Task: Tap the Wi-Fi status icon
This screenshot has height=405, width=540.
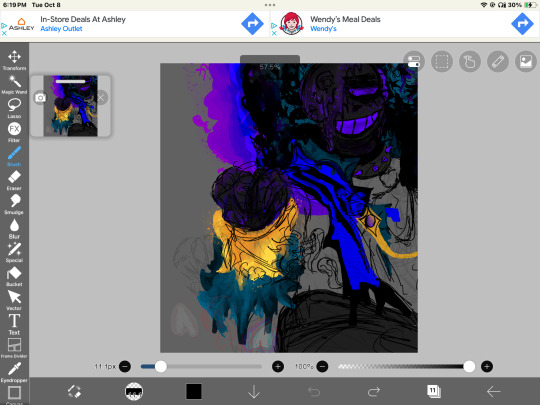Action: [x=484, y=5]
